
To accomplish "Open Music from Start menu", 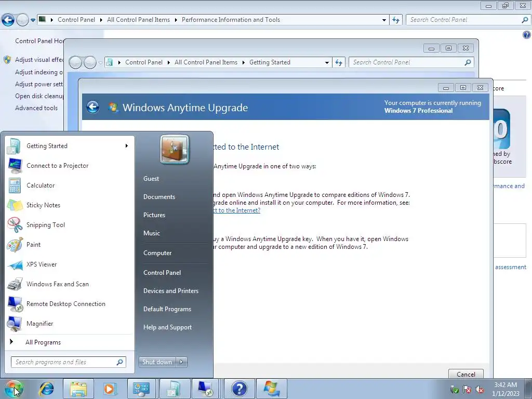I will 152,233.
